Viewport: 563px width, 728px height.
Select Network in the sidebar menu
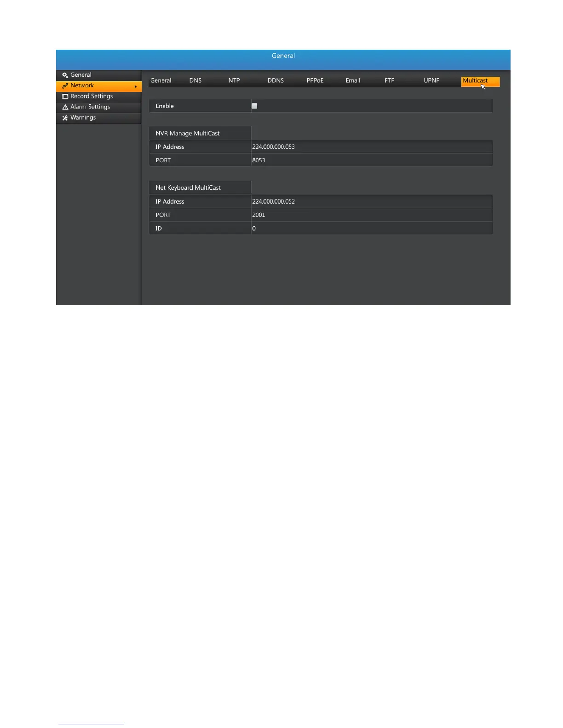point(98,86)
